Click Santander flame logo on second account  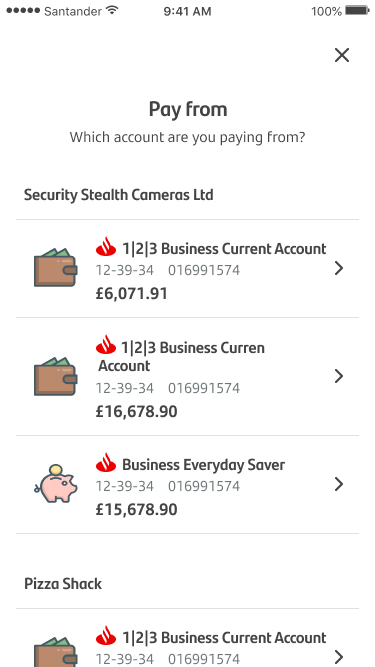coord(106,345)
